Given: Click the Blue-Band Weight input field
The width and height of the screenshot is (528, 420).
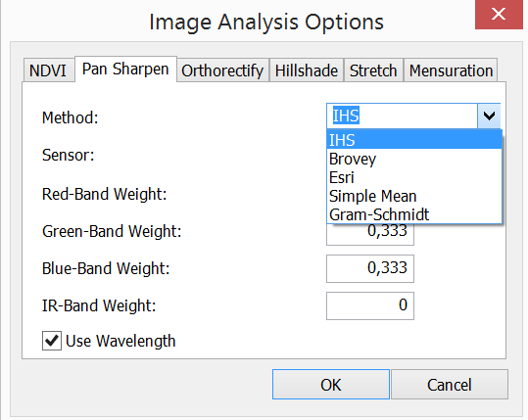Looking at the screenshot, I should coord(370,268).
